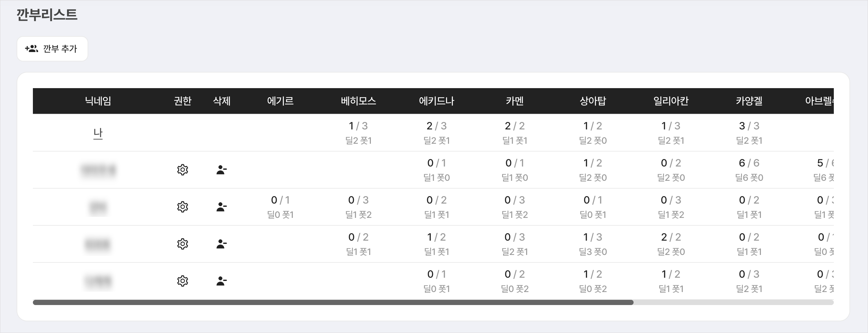Open permission settings gear in second friend row
868x333 pixels.
pos(183,207)
